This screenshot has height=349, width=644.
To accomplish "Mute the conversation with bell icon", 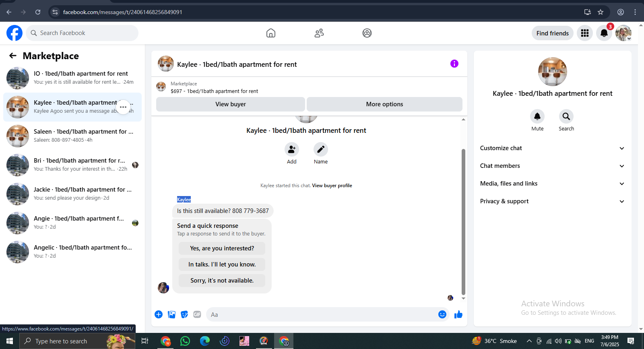I will pyautogui.click(x=537, y=116).
